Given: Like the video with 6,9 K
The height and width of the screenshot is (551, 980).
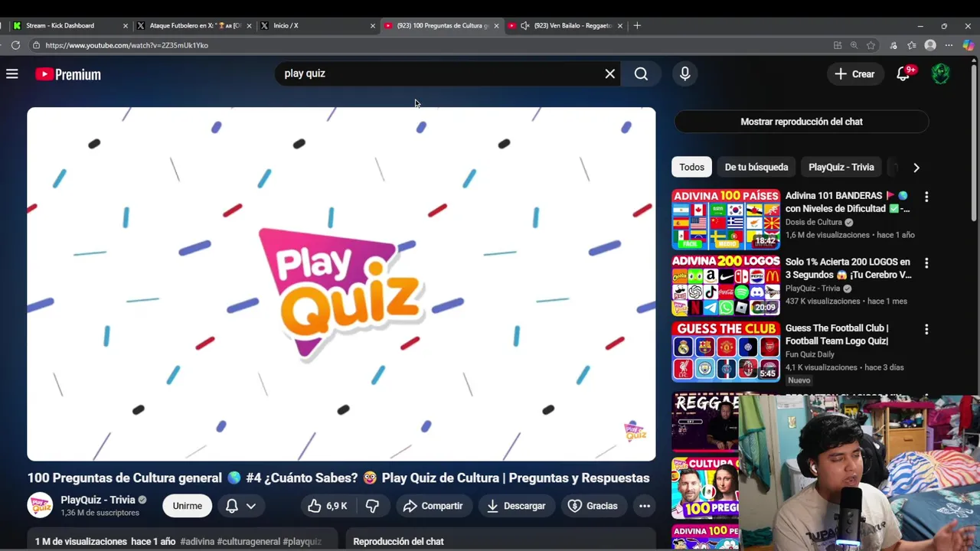Looking at the screenshot, I should pos(328,506).
